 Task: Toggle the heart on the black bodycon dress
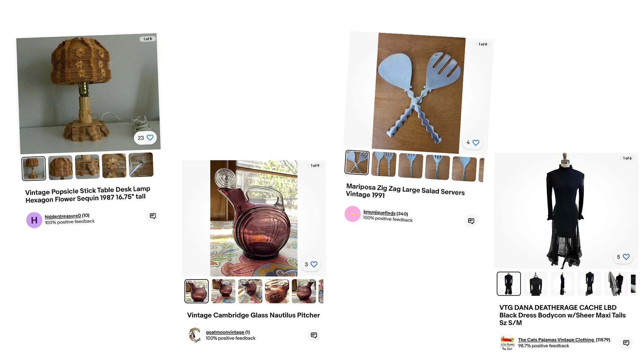pos(626,257)
